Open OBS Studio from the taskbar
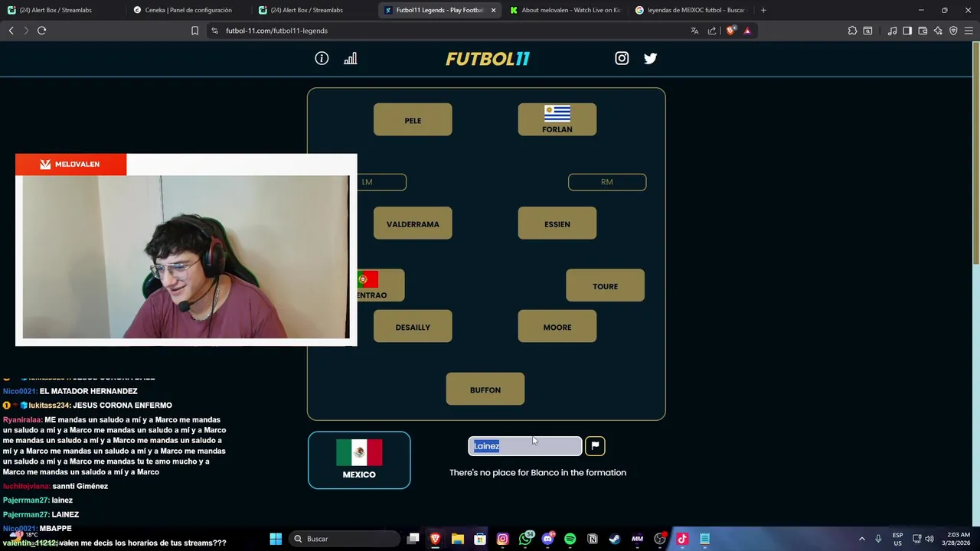Image resolution: width=980 pixels, height=551 pixels. click(x=659, y=539)
